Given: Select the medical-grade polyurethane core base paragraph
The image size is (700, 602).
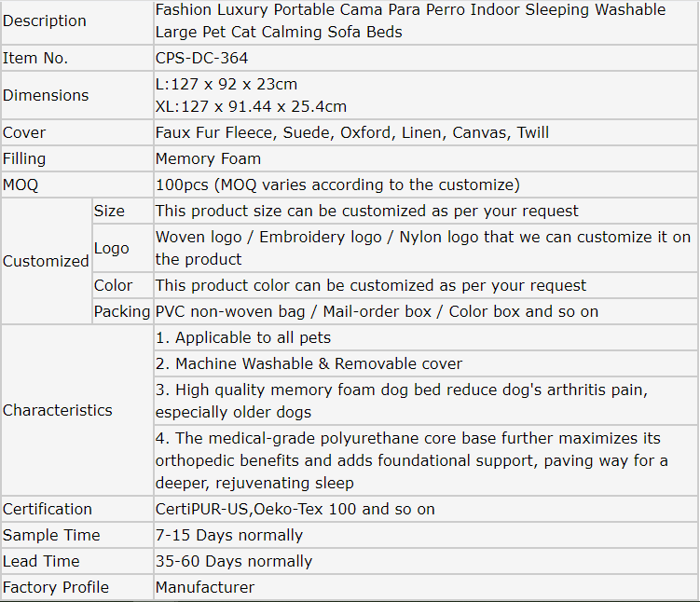Looking at the screenshot, I should pos(411,460).
